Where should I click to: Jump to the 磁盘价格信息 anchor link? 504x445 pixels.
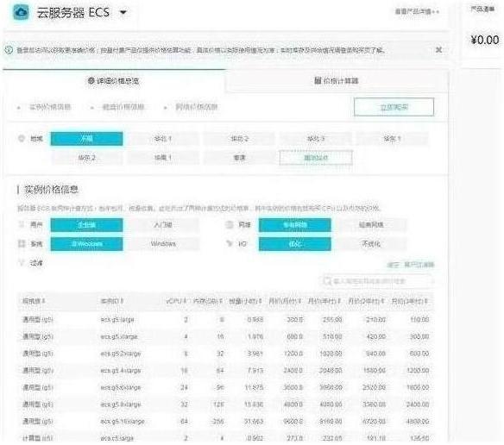pyautogui.click(x=123, y=107)
